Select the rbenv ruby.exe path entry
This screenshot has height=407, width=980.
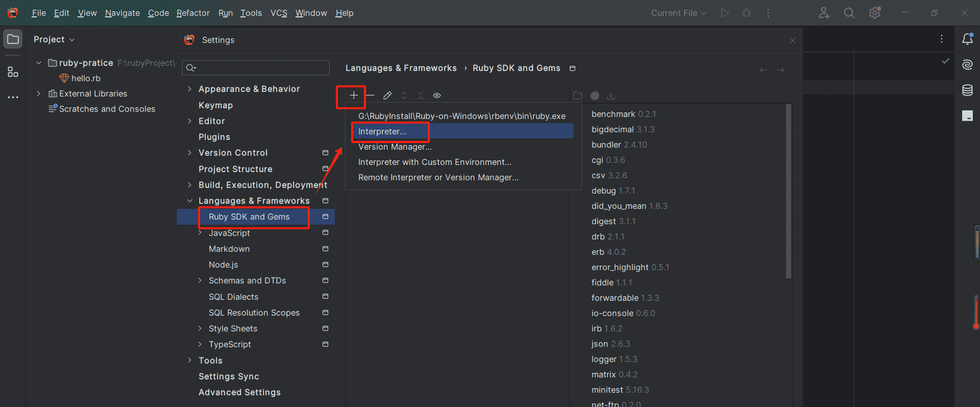462,116
